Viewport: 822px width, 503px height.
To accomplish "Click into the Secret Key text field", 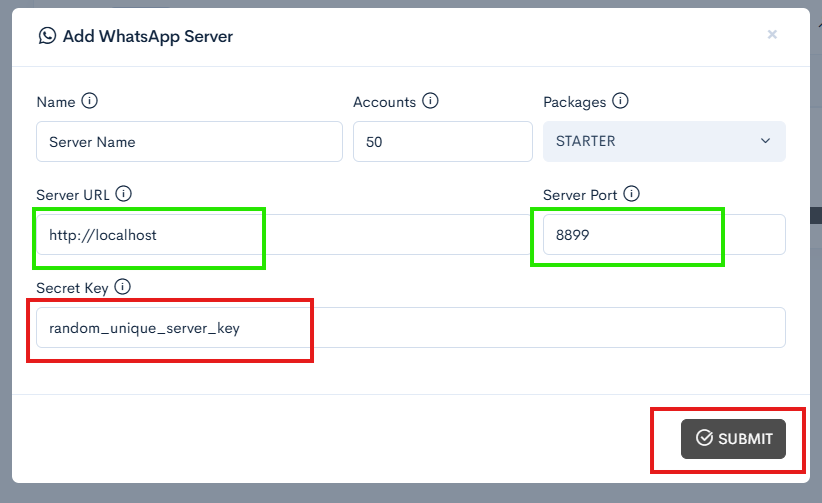I will point(410,328).
